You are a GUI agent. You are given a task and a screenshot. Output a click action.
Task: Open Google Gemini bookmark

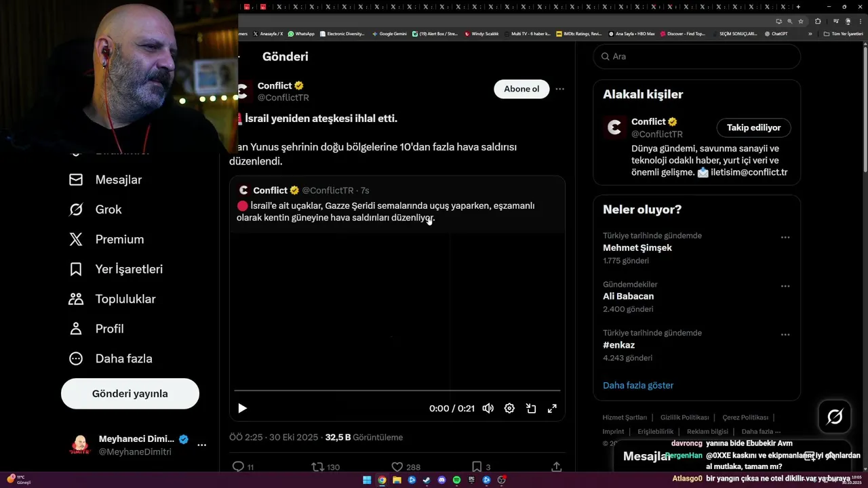tap(389, 33)
